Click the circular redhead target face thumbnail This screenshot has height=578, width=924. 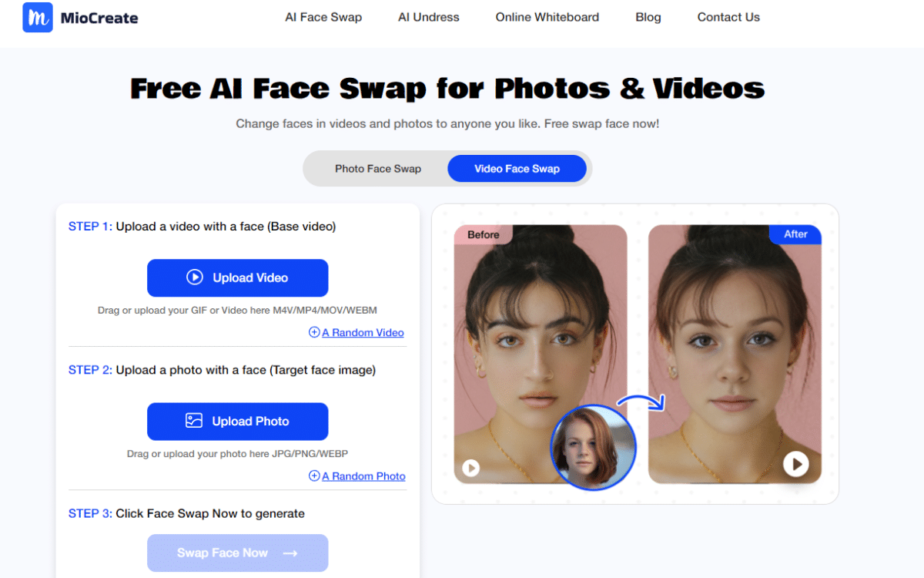pos(593,447)
